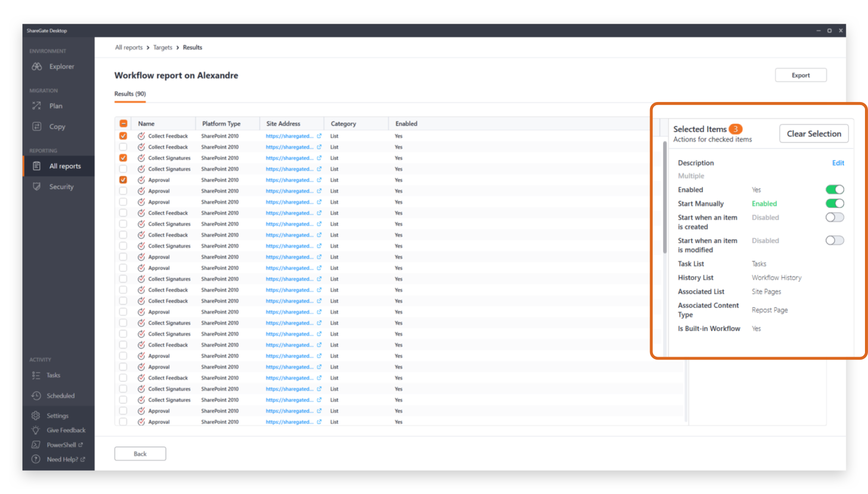Click the Repost Page content type value
This screenshot has height=494, width=868.
[770, 310]
